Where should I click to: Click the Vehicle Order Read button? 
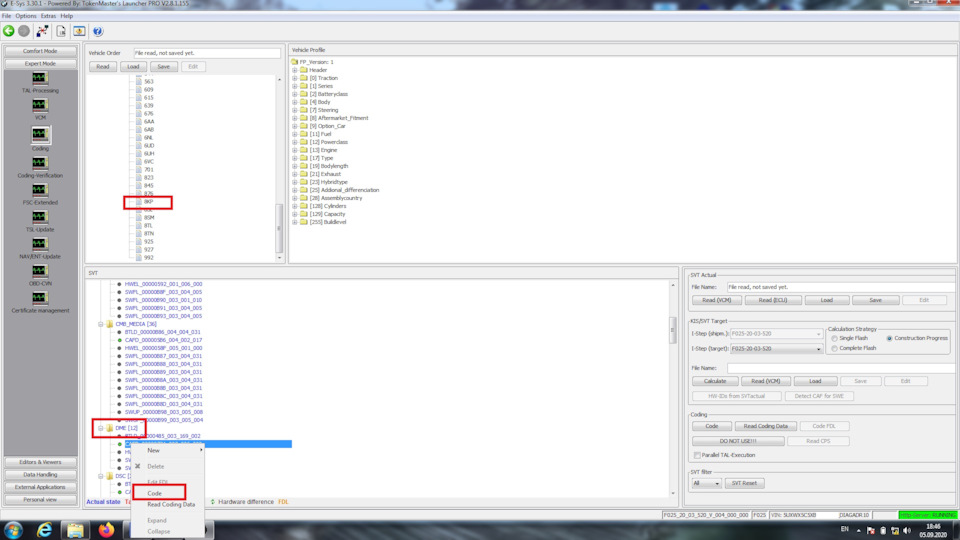[103, 67]
